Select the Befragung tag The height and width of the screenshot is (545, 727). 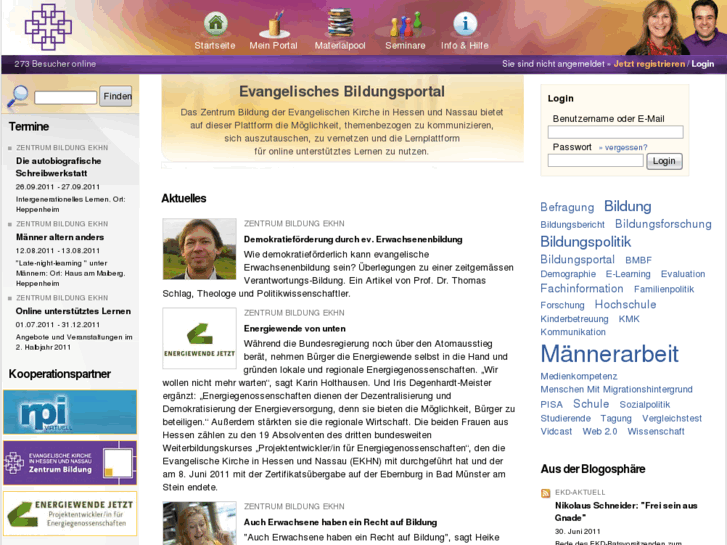pyautogui.click(x=567, y=207)
